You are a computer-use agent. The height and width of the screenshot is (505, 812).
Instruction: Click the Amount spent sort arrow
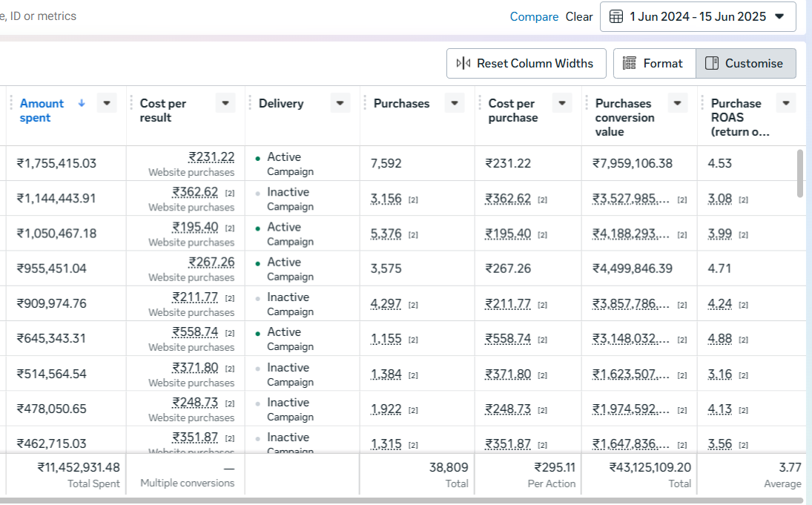point(82,103)
